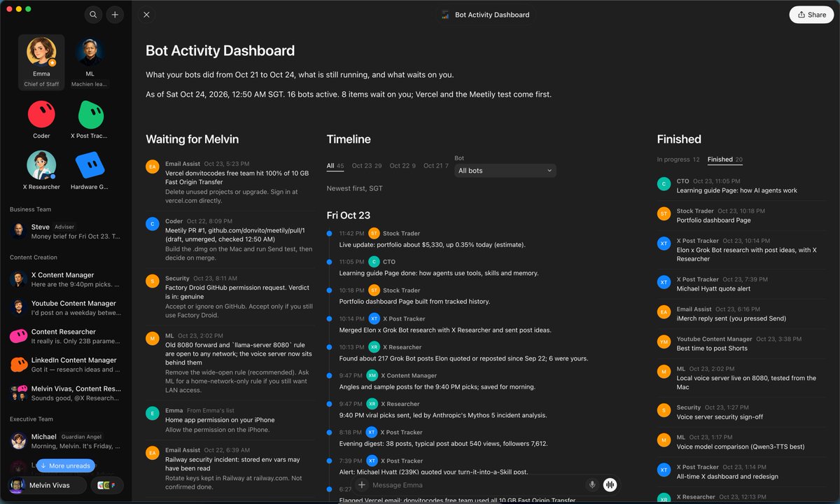Click icon button beside Melvin Vivas
840x504 pixels.
pyautogui.click(x=107, y=485)
